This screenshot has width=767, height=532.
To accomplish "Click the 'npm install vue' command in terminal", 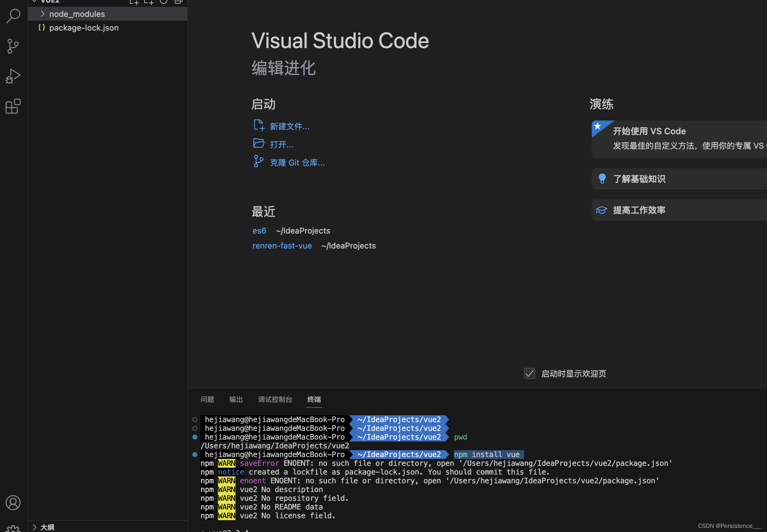I will point(487,454).
